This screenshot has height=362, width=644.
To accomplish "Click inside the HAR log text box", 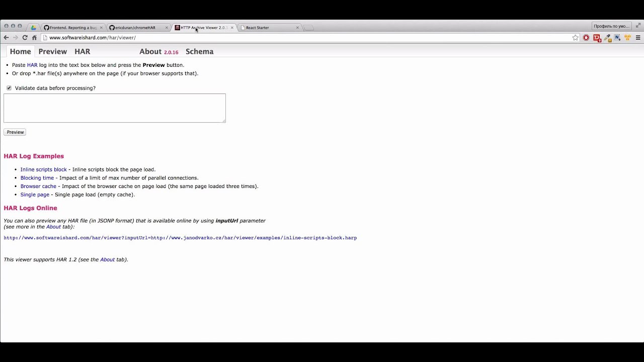I will coord(115,108).
